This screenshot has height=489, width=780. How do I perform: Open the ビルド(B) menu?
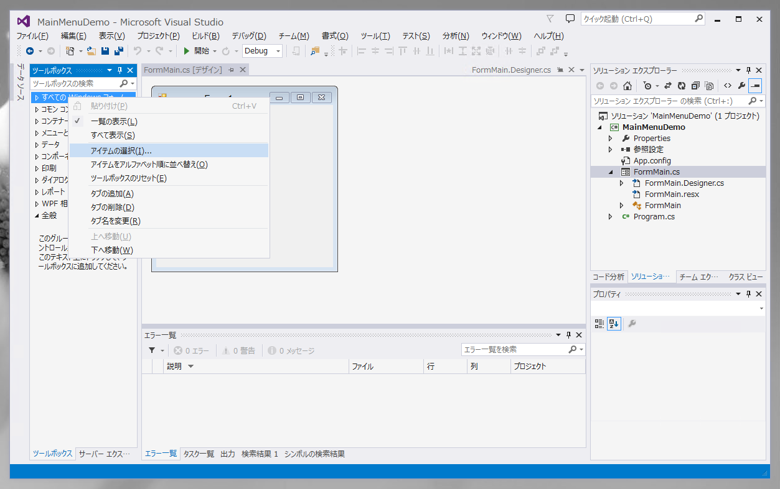click(205, 36)
